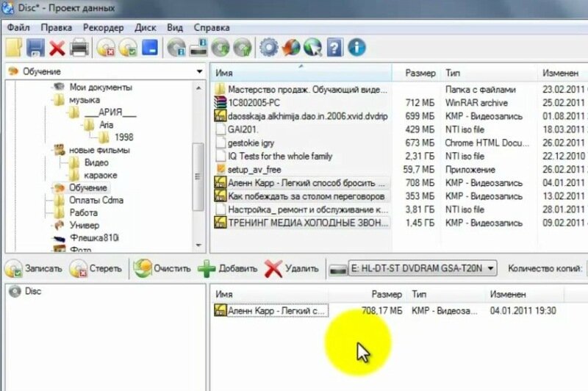
Task: Click the burn disc icon with green check
Action: pyautogui.click(x=128, y=48)
